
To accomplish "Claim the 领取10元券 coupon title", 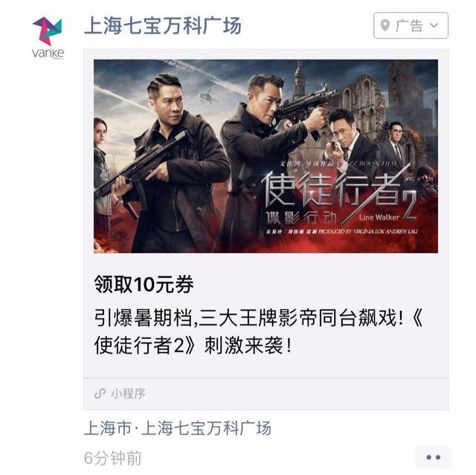I will tap(144, 284).
